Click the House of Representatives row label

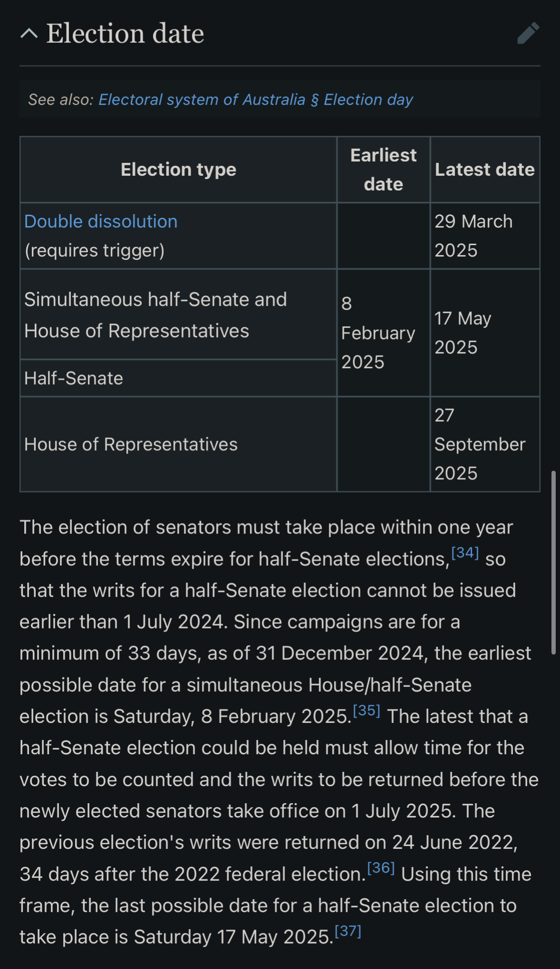click(131, 444)
